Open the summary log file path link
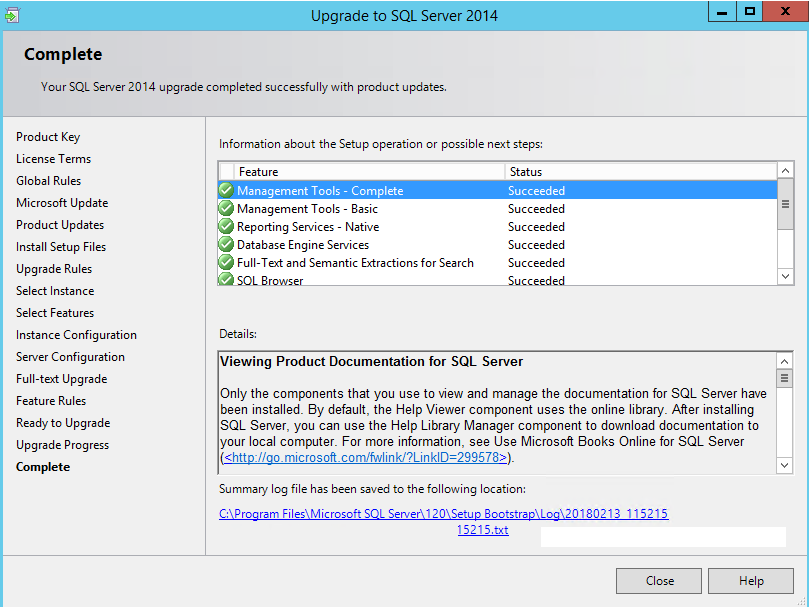Image resolution: width=809 pixels, height=607 pixels. point(444,514)
